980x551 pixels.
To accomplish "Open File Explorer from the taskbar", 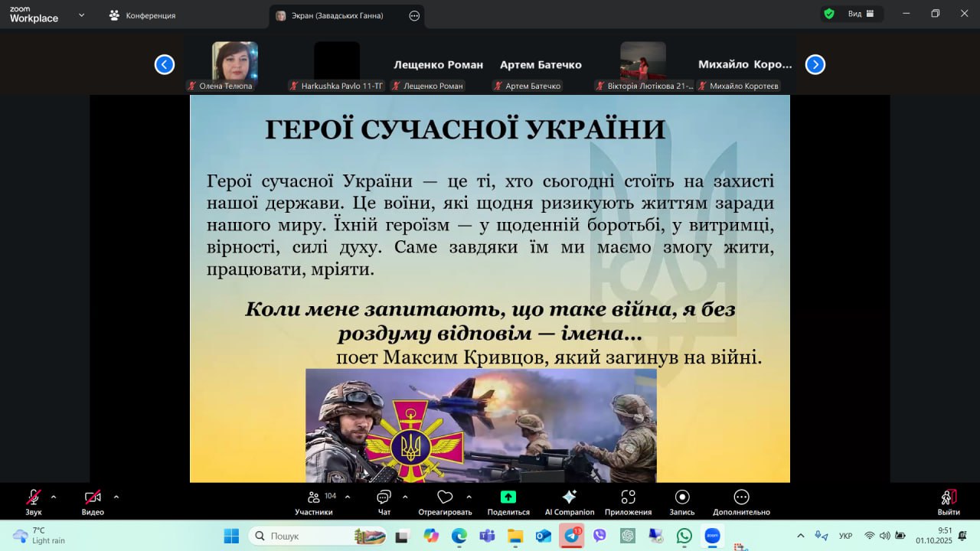I will (515, 536).
